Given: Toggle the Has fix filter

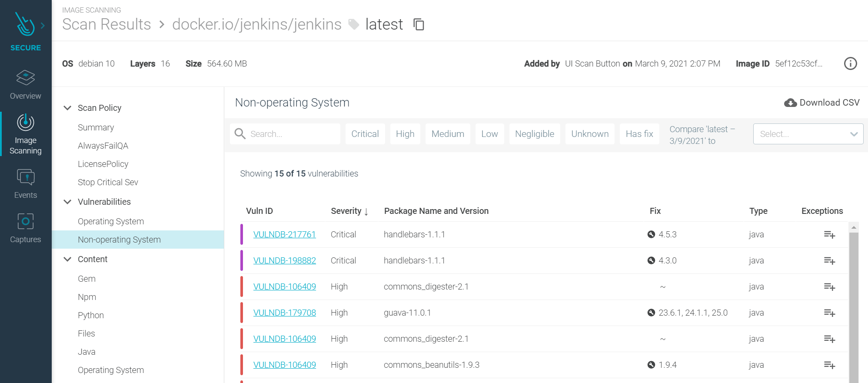Looking at the screenshot, I should click(639, 134).
